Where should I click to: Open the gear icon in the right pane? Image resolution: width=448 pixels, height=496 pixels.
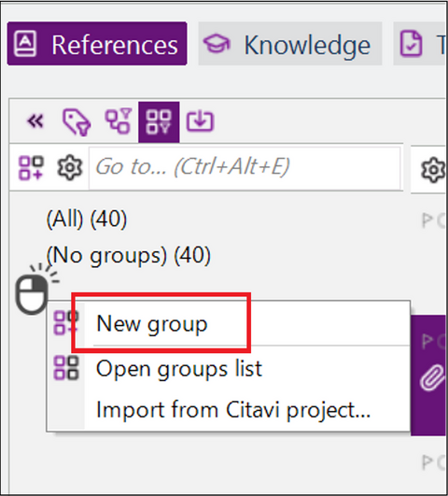434,170
